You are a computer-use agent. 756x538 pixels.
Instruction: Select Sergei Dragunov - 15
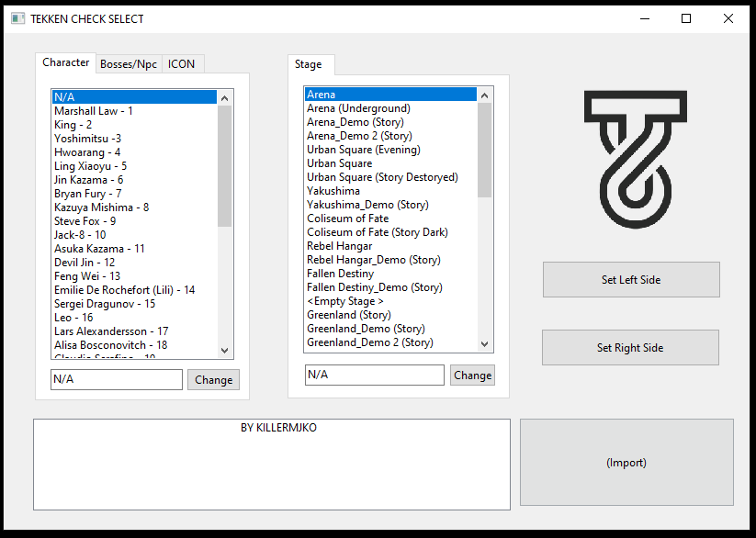(134, 304)
